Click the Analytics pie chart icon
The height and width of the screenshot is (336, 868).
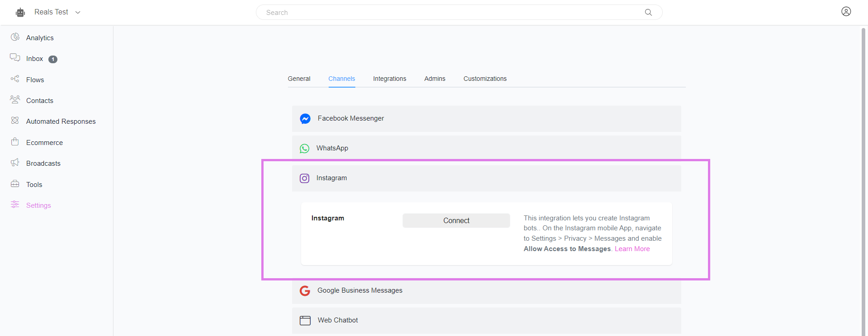point(15,37)
